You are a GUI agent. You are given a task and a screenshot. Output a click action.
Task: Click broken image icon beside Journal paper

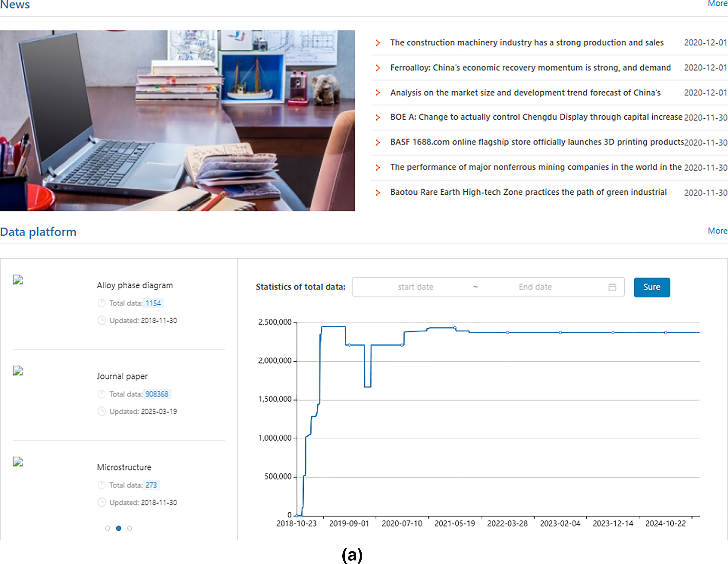18,371
